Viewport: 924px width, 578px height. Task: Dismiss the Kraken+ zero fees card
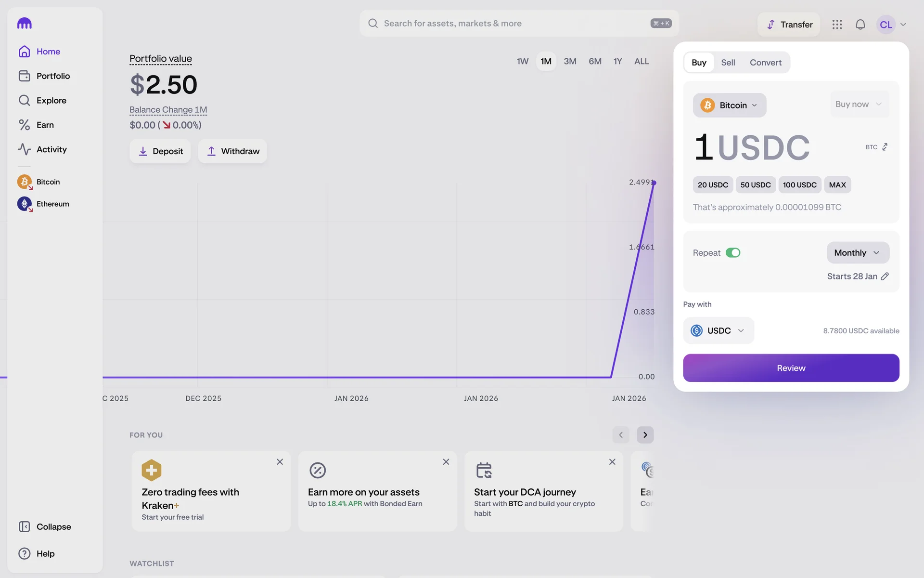[x=280, y=462]
